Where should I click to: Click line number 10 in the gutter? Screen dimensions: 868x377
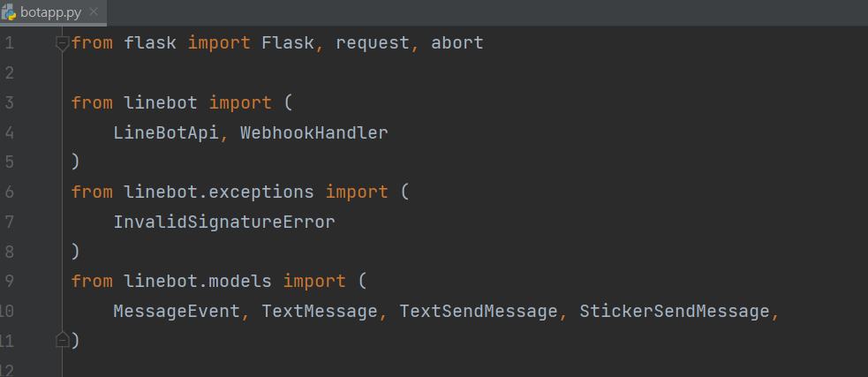(7, 311)
